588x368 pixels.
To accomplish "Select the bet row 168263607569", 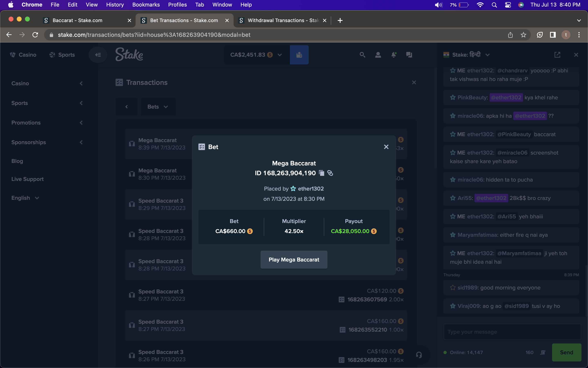I will coord(266,295).
